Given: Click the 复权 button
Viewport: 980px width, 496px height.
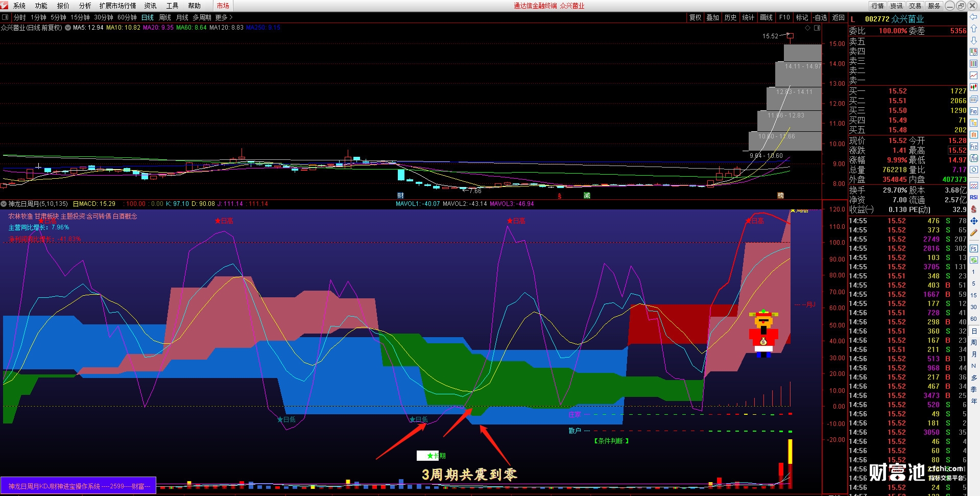Looking at the screenshot, I should [695, 17].
